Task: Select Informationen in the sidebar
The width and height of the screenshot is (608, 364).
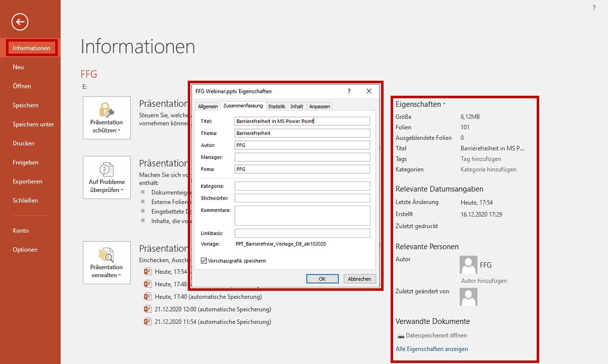Action: pyautogui.click(x=32, y=48)
